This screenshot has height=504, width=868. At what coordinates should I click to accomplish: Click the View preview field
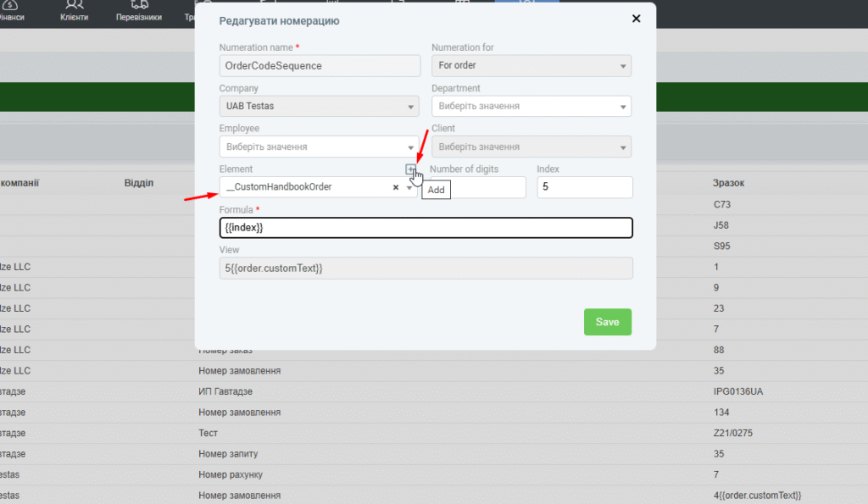coord(426,268)
